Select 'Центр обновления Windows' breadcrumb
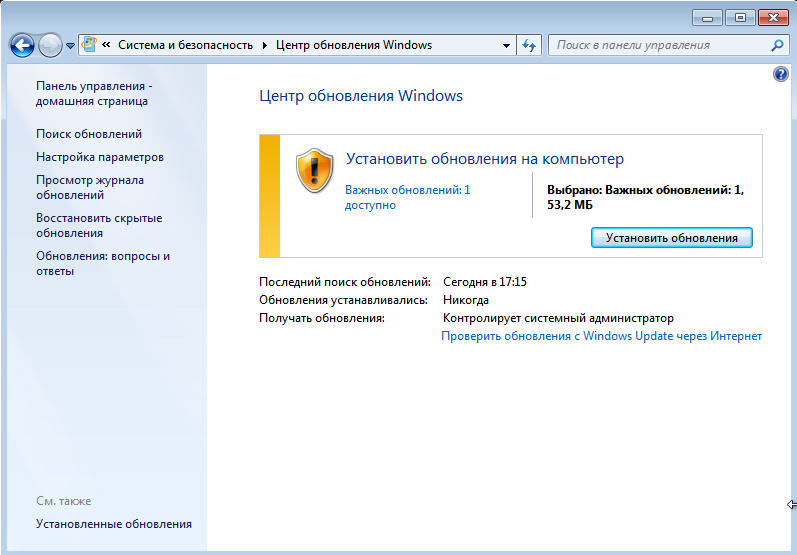Viewport: 797px width, 555px height. point(354,45)
